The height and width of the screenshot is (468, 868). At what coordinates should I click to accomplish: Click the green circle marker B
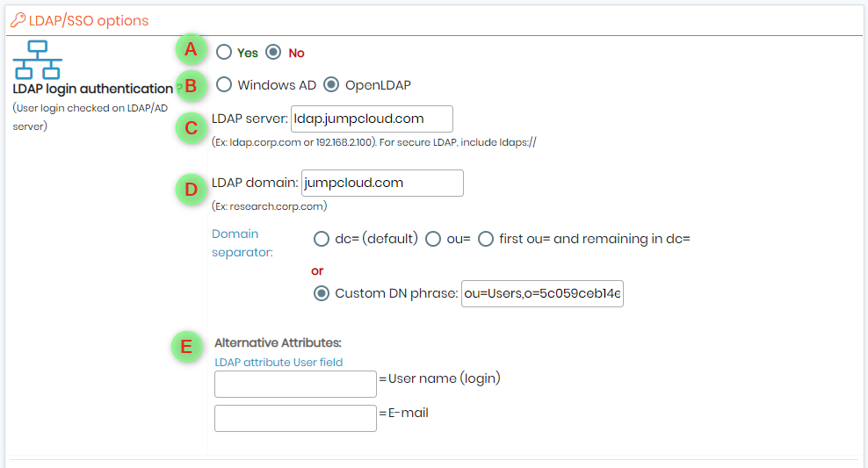[191, 86]
